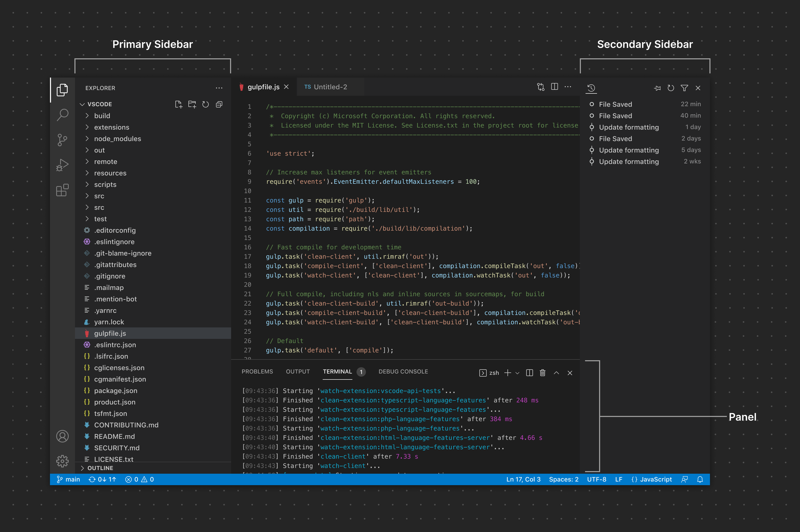Open package.json in the file tree
The width and height of the screenshot is (800, 532).
[115, 390]
